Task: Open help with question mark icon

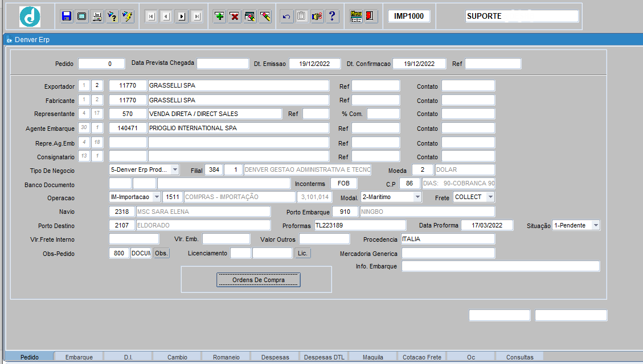Action: pyautogui.click(x=332, y=16)
